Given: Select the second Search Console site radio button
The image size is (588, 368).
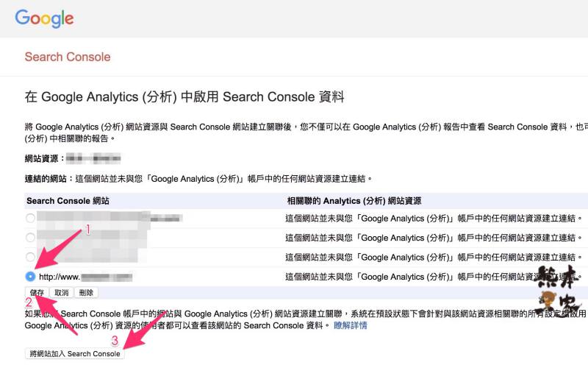Looking at the screenshot, I should (x=30, y=238).
